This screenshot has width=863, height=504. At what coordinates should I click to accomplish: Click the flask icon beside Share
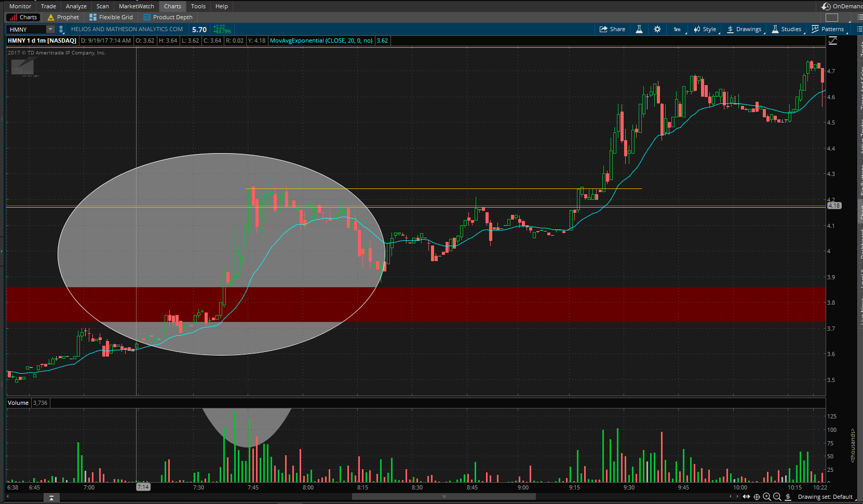(639, 29)
